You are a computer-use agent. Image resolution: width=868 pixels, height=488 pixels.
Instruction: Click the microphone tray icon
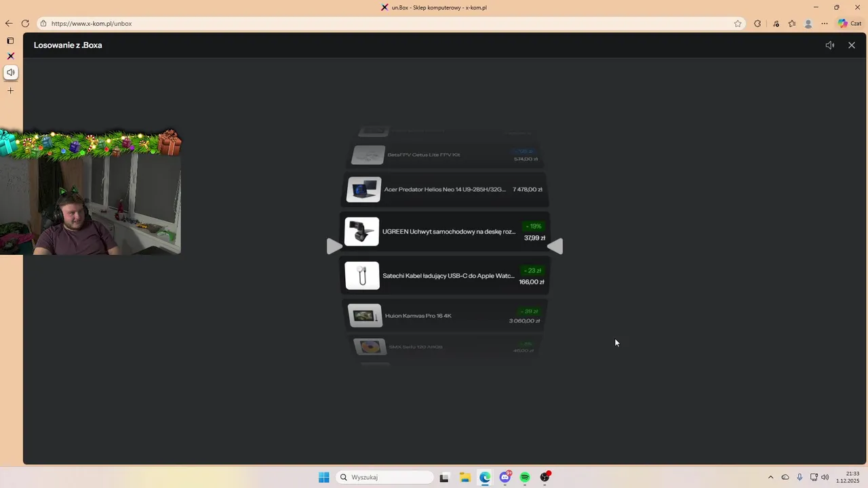800,477
